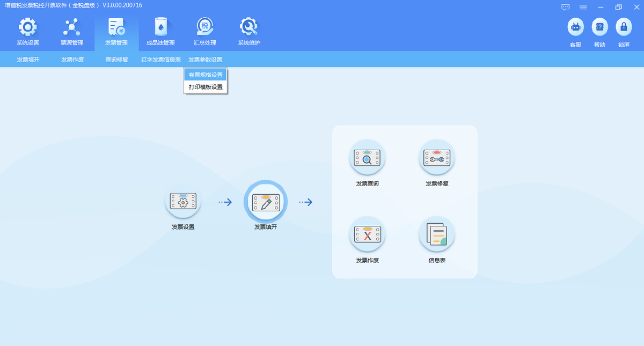Choose 打印模板设置 from dropdown
The image size is (644, 346).
(x=206, y=87)
